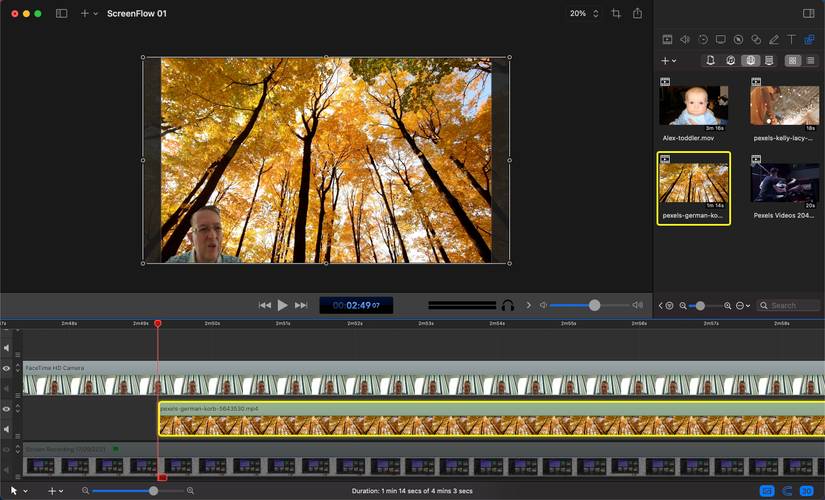This screenshot has height=500, width=825.
Task: Click the high volume speaker icon
Action: click(x=638, y=305)
